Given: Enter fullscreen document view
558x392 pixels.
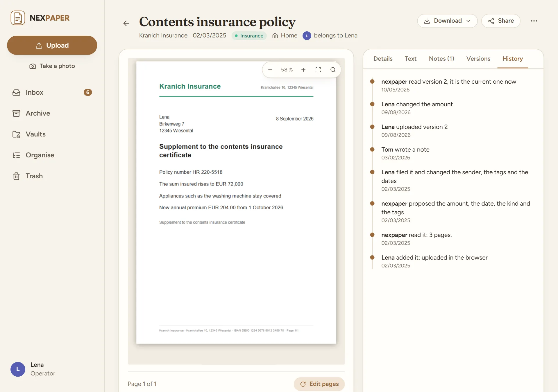Looking at the screenshot, I should (x=318, y=70).
